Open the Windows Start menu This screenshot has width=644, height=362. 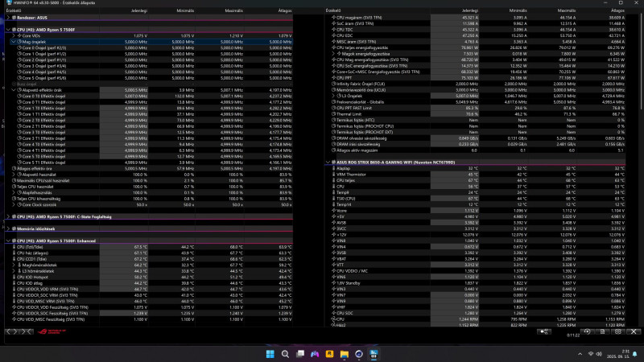tap(270, 354)
